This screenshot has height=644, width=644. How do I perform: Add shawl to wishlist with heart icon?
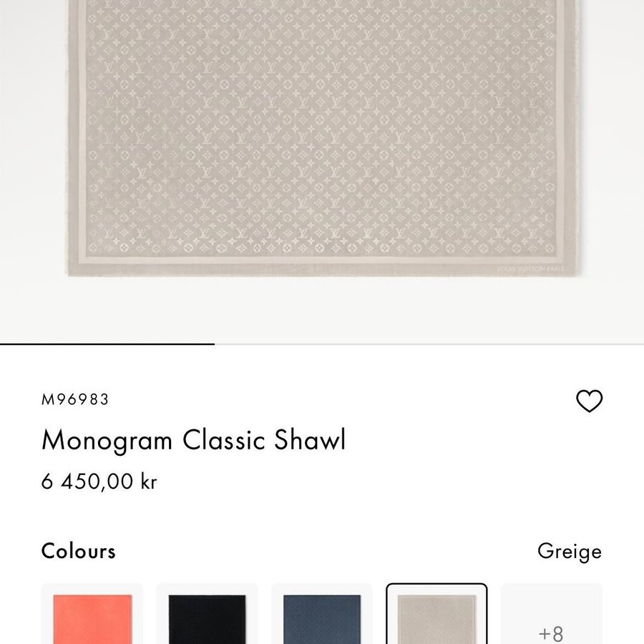(x=589, y=401)
